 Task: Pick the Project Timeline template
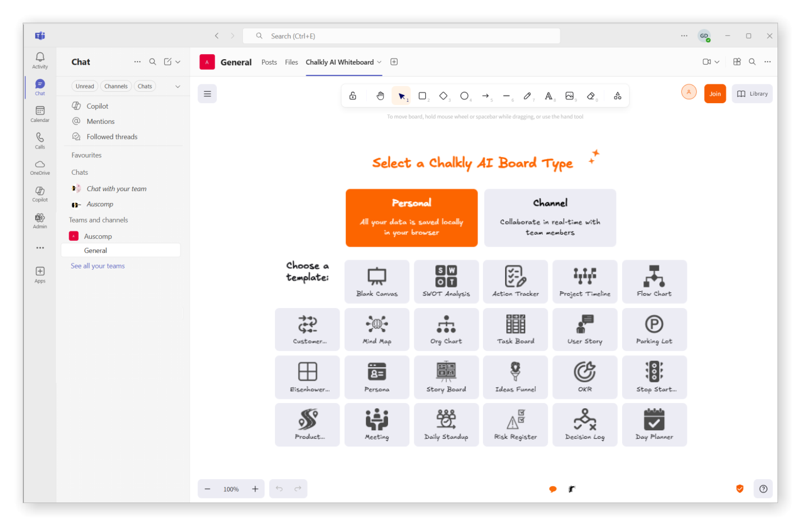click(x=585, y=282)
